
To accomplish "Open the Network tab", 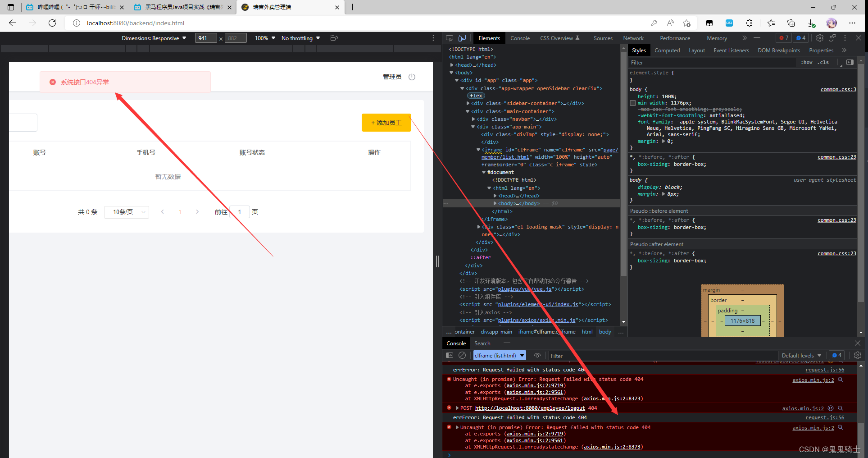I will coord(633,38).
